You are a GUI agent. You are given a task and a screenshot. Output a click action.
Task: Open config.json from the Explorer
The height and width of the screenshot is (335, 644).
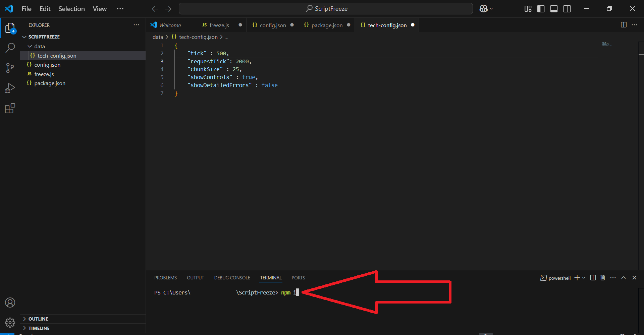83,65
